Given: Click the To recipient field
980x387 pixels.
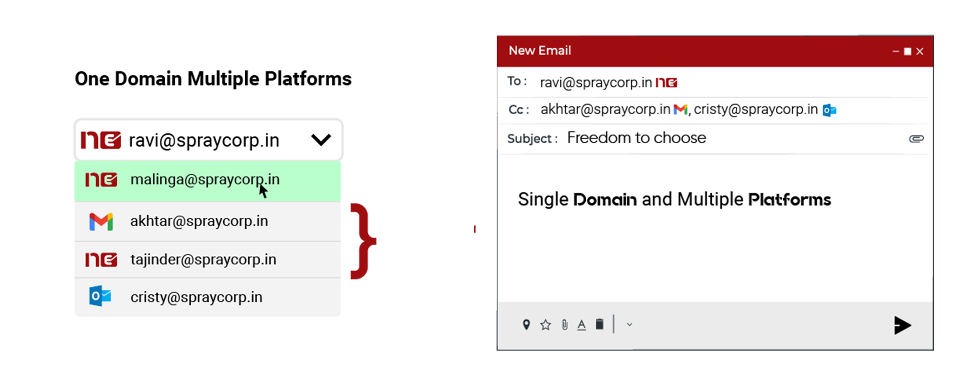Looking at the screenshot, I should [766, 83].
